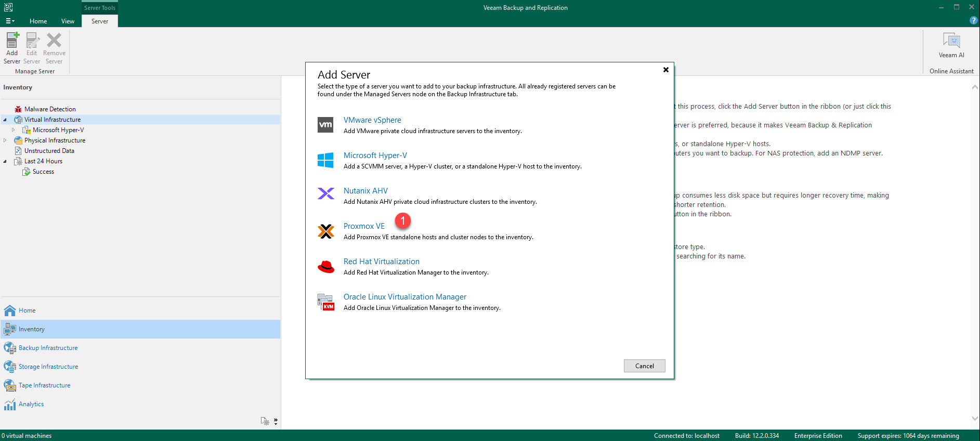Image resolution: width=980 pixels, height=441 pixels.
Task: Click the Support expires status text
Action: (908, 436)
